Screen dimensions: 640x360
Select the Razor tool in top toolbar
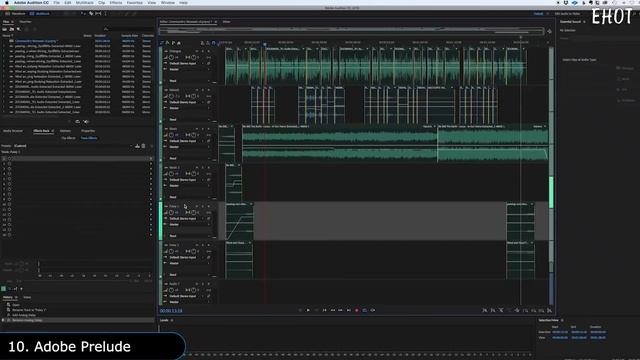coord(91,13)
